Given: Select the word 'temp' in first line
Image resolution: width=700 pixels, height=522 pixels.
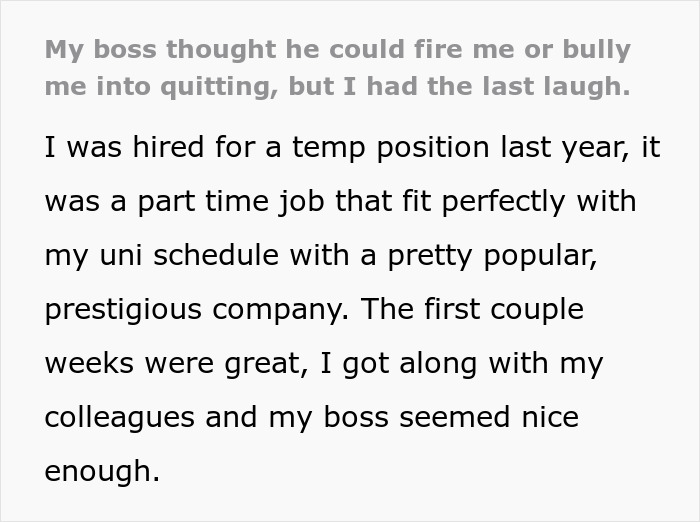Looking at the screenshot, I should (x=329, y=148).
